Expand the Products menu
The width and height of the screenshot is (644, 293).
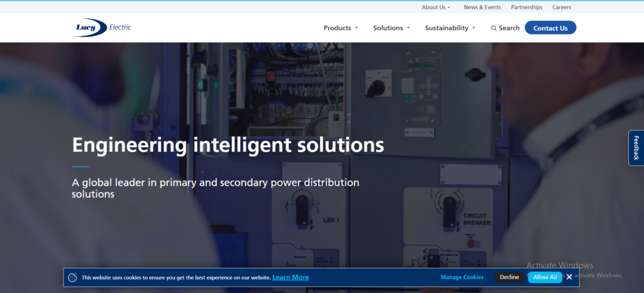340,28
